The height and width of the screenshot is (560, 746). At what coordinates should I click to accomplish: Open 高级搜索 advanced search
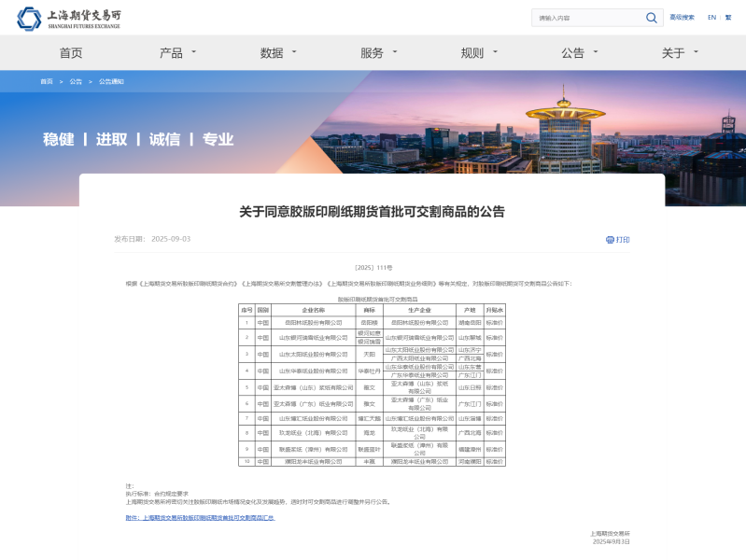tap(682, 18)
